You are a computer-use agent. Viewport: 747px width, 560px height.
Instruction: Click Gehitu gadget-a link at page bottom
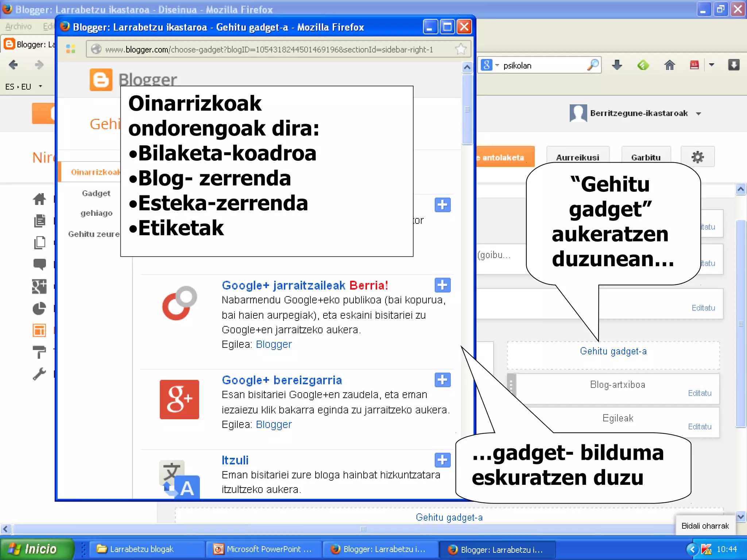point(449,517)
